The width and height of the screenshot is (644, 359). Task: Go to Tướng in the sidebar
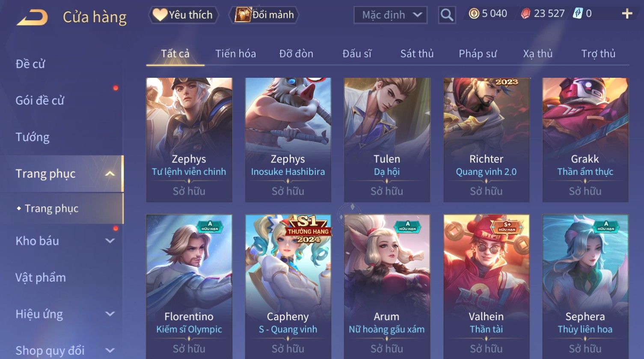(x=33, y=137)
